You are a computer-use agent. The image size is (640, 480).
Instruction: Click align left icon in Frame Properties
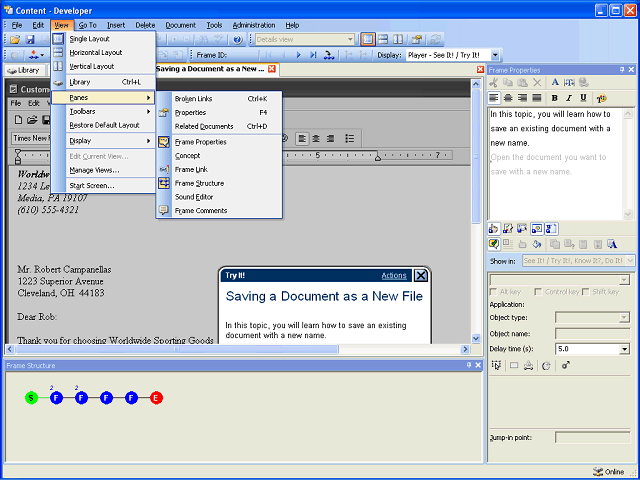494,98
